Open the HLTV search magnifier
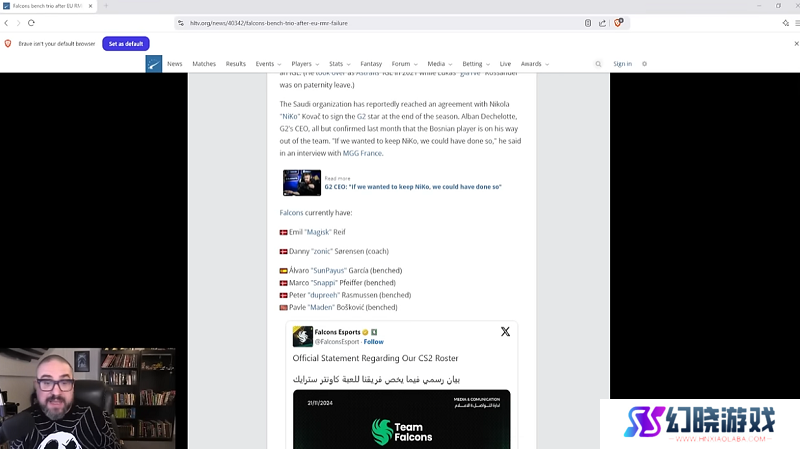The height and width of the screenshot is (449, 800). click(x=598, y=64)
